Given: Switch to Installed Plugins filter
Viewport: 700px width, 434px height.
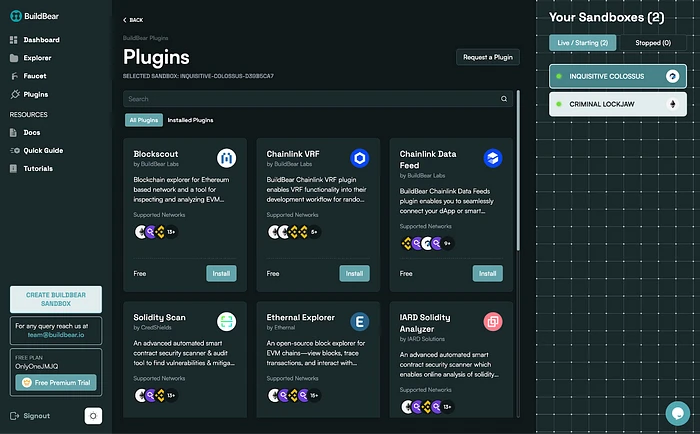Looking at the screenshot, I should pyautogui.click(x=190, y=120).
